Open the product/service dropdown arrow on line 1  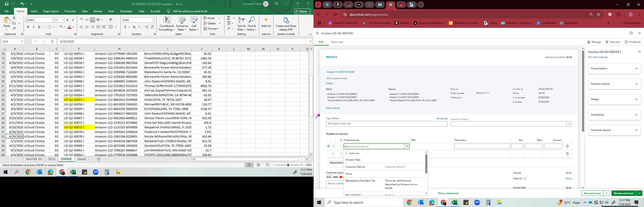point(407,146)
